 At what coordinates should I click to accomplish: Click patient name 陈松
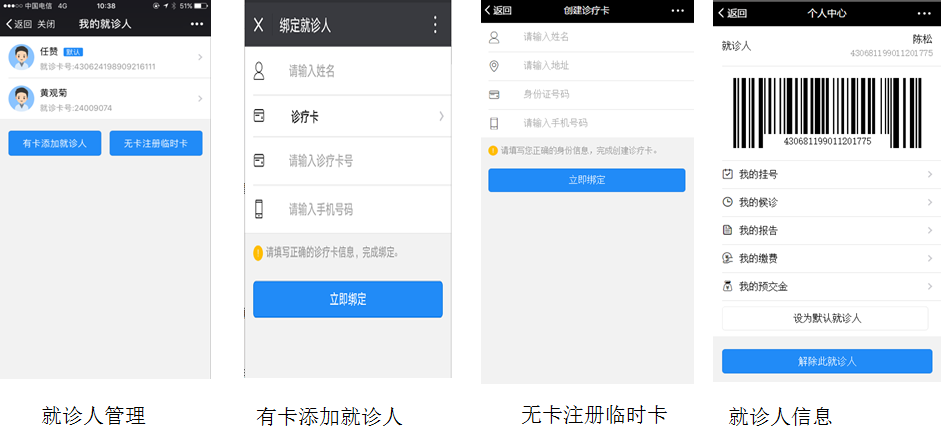922,40
